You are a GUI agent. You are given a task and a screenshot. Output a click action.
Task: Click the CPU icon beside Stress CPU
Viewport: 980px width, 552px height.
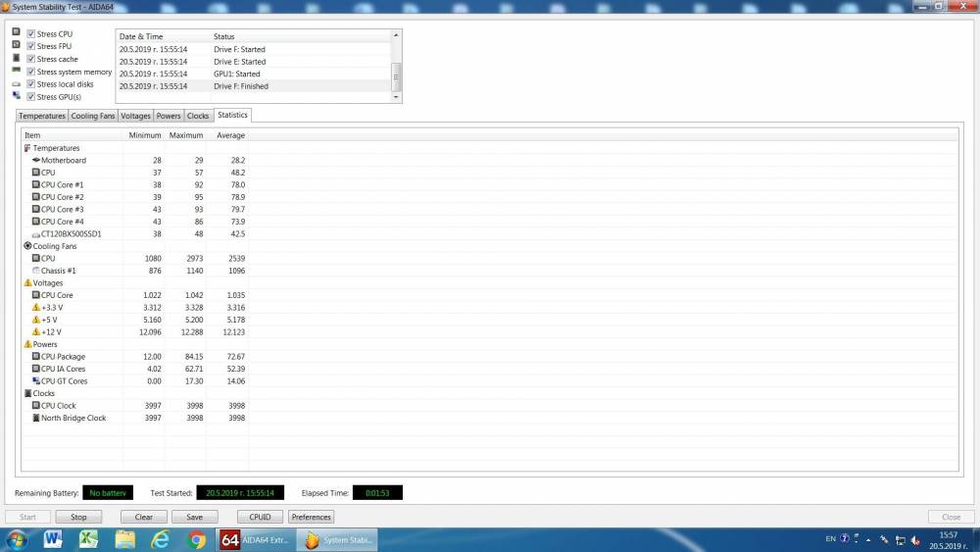tap(17, 32)
